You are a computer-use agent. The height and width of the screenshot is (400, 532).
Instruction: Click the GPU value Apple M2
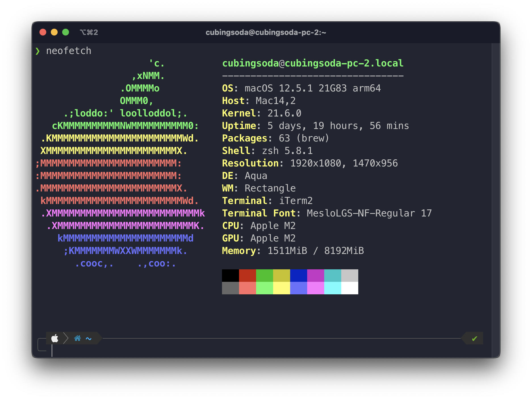(x=273, y=238)
